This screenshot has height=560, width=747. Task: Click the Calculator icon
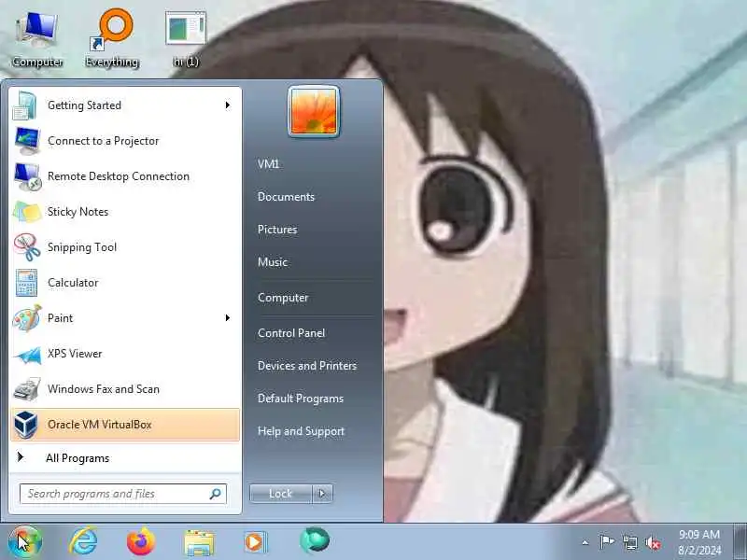[26, 283]
